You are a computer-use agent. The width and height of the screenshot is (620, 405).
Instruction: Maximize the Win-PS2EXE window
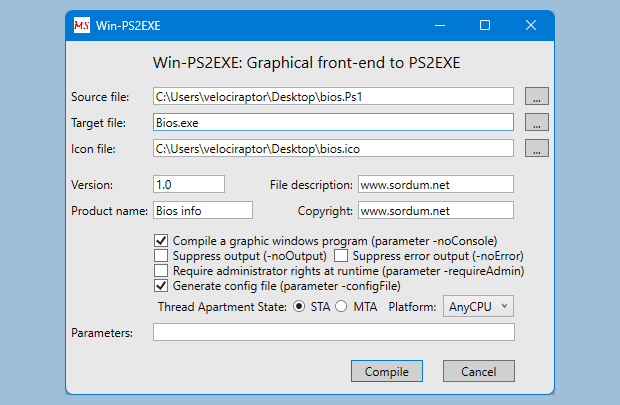click(485, 25)
